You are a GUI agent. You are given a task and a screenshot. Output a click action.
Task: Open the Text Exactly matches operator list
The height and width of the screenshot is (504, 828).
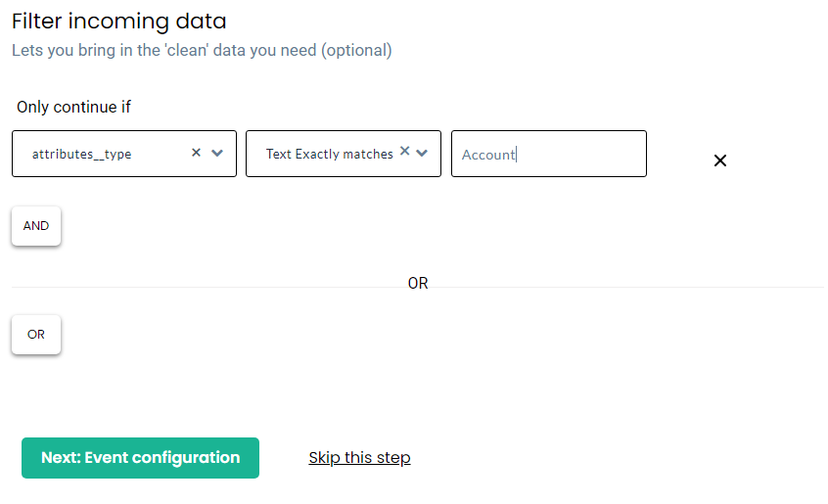[344, 154]
